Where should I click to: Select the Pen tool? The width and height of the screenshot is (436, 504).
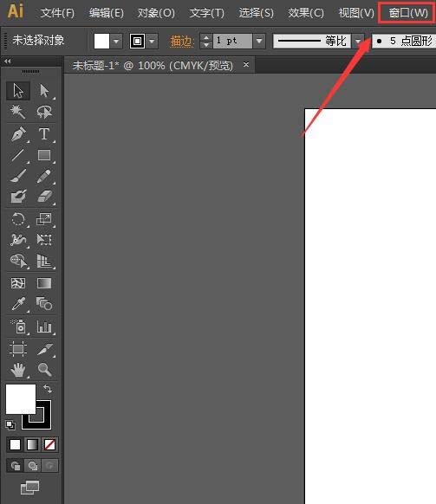(18, 134)
